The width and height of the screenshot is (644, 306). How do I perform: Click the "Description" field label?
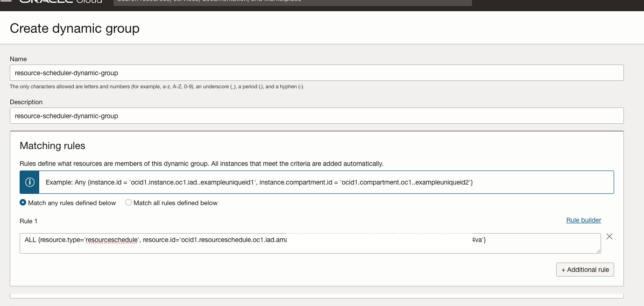click(26, 102)
